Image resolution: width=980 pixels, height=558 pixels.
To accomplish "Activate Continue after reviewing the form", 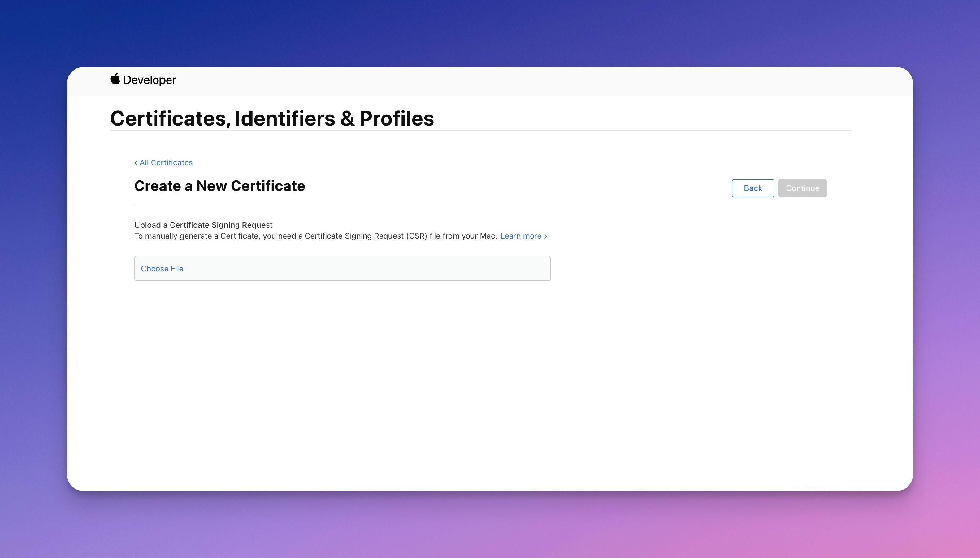I will [x=802, y=188].
